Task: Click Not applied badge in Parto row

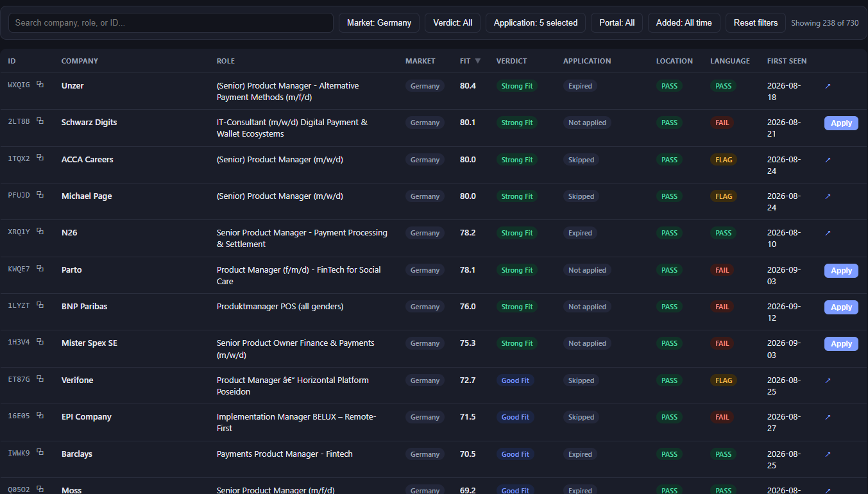Action: (587, 270)
